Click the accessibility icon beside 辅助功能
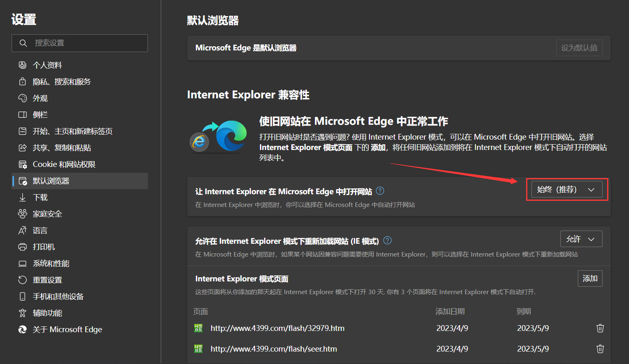Screen dimensions: 629x364 [x=23, y=313]
